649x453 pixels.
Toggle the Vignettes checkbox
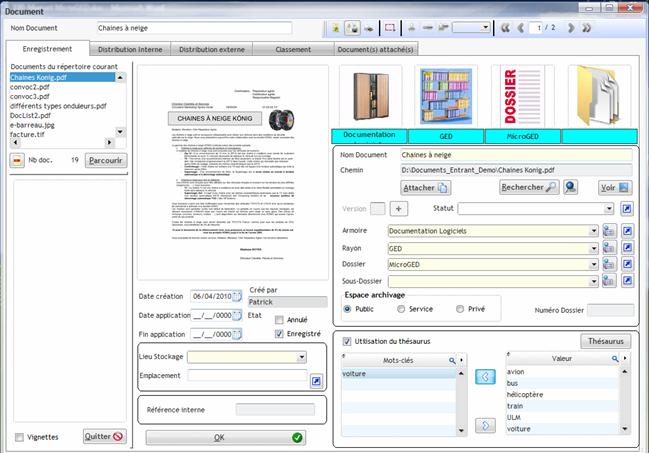point(20,437)
